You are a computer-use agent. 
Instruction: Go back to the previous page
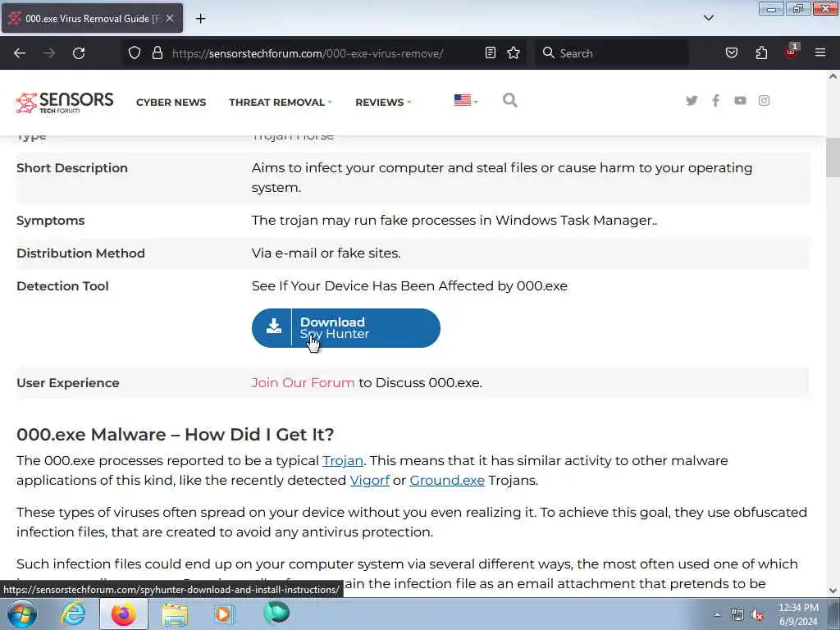(20, 53)
